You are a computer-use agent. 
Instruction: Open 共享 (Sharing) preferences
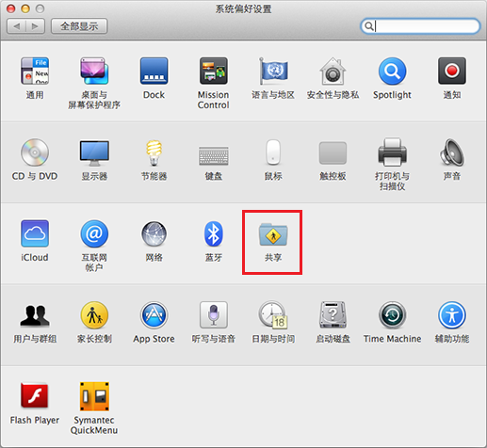[273, 234]
